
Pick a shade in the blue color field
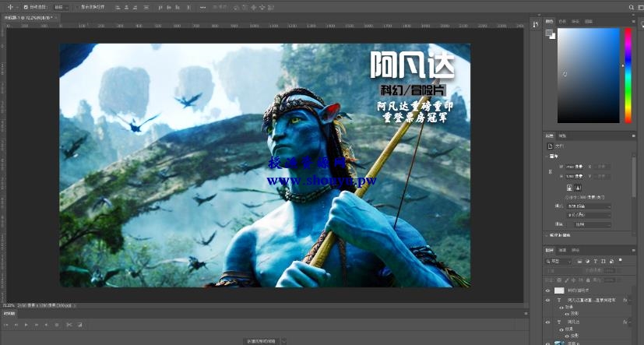coord(588,76)
